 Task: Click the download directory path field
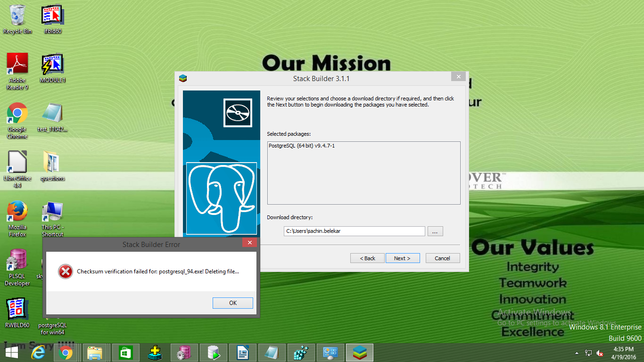pos(355,231)
